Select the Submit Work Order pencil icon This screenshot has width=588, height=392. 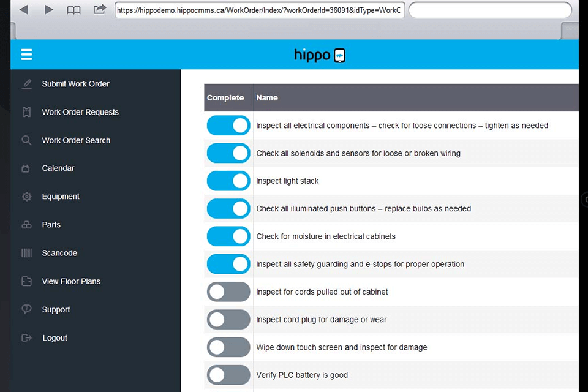pyautogui.click(x=26, y=83)
